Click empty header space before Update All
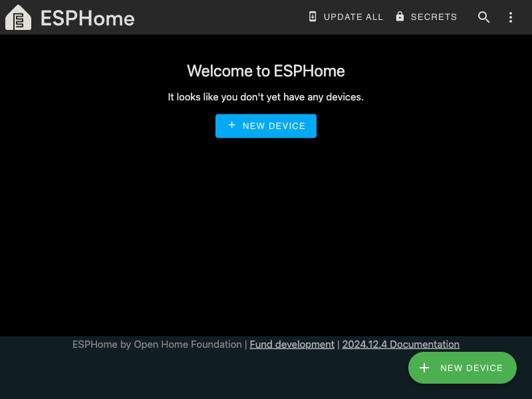532x399 pixels. pos(221,17)
